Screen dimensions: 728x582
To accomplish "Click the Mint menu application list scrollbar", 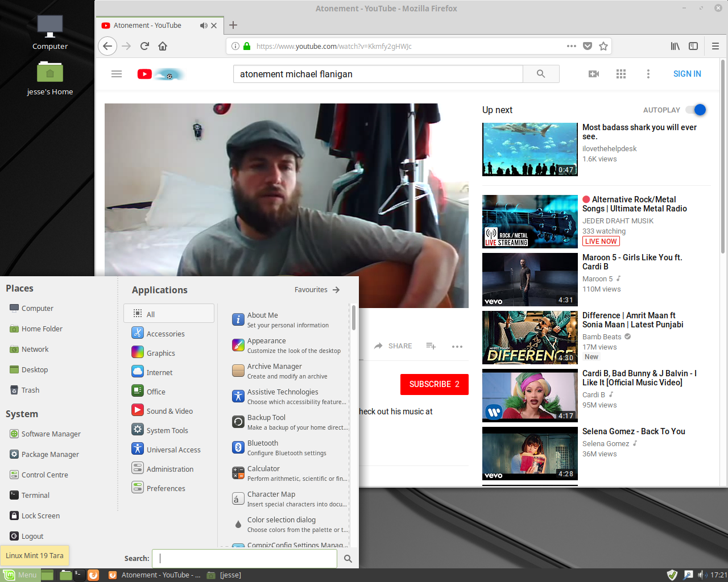I will pos(354,318).
